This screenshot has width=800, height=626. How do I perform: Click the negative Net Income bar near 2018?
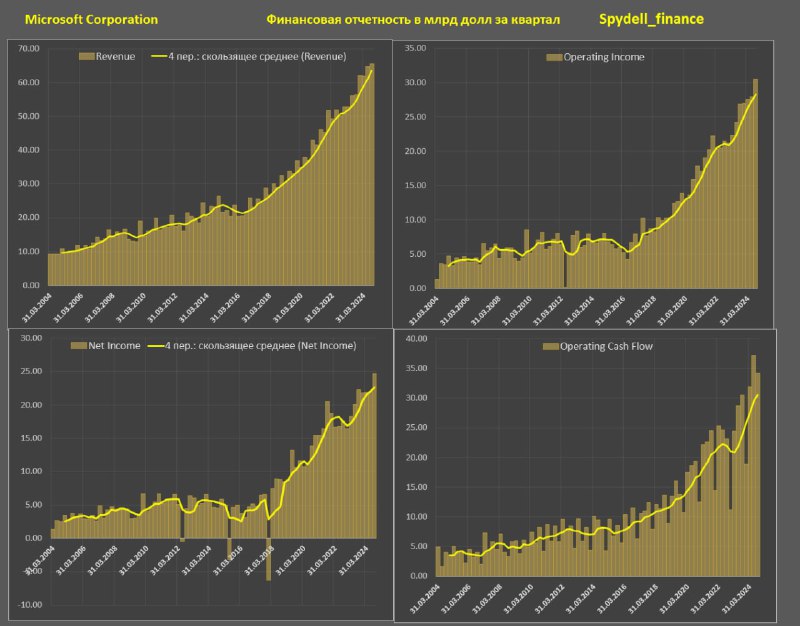(x=268, y=559)
